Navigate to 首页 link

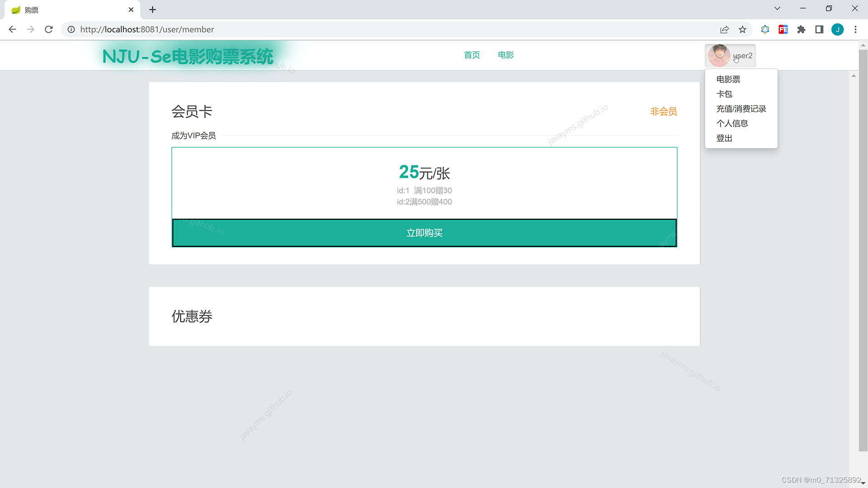pyautogui.click(x=472, y=55)
